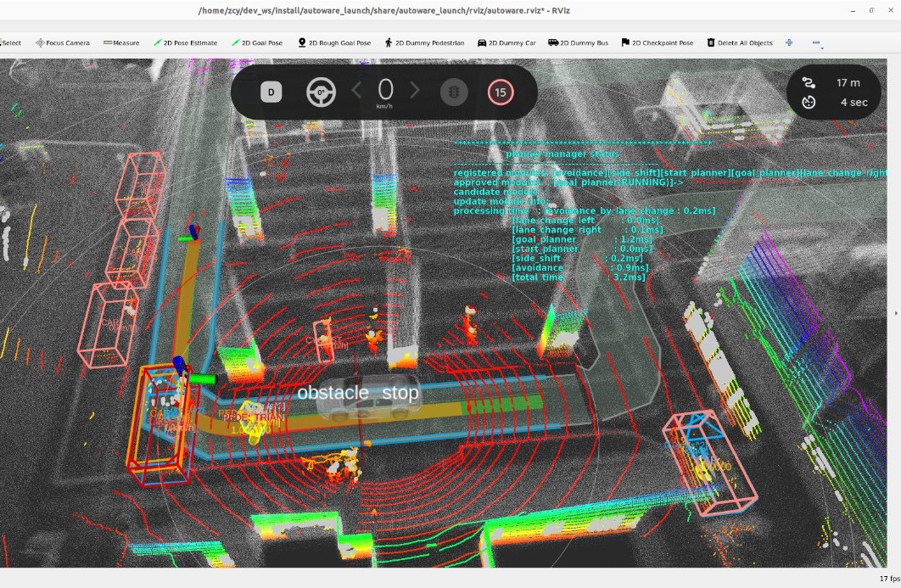Pick the 2D Goal Pose tool
Image resolution: width=901 pixels, height=588 pixels.
coord(257,42)
